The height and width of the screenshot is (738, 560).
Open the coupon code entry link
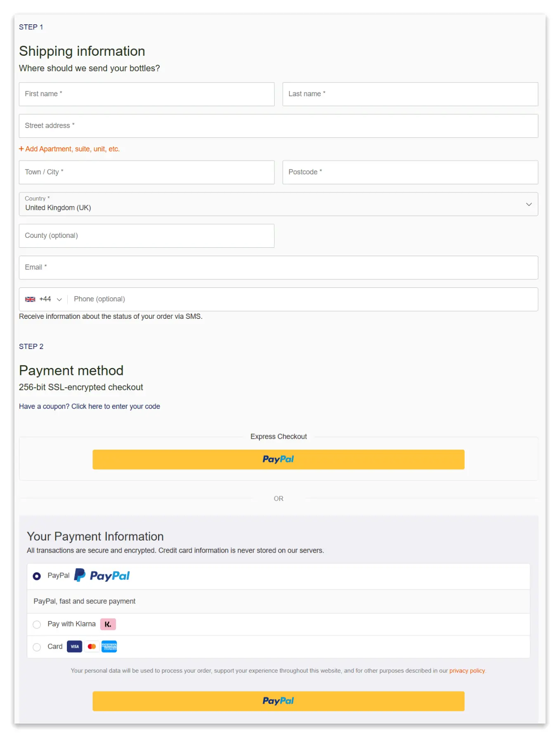point(89,406)
